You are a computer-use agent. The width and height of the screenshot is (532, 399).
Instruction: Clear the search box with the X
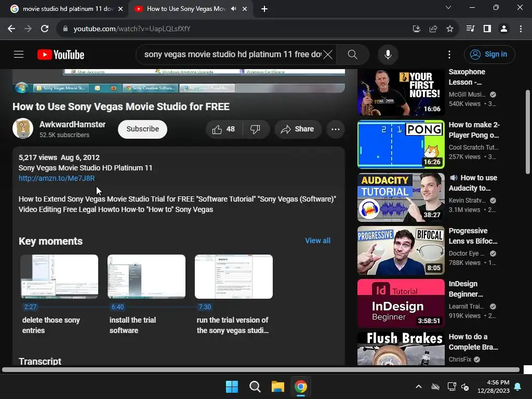[x=328, y=54]
